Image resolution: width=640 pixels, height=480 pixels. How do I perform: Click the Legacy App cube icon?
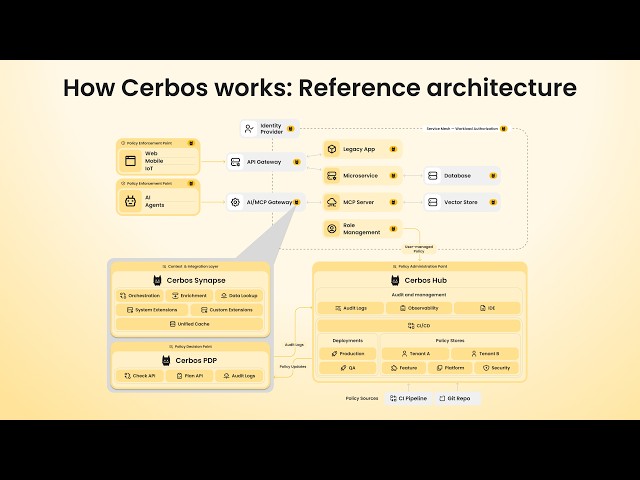coord(332,149)
